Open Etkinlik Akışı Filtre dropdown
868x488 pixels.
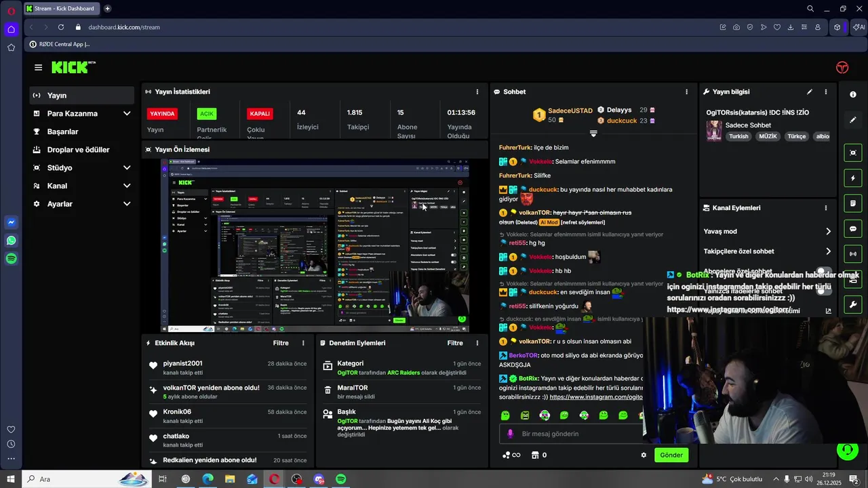(281, 343)
